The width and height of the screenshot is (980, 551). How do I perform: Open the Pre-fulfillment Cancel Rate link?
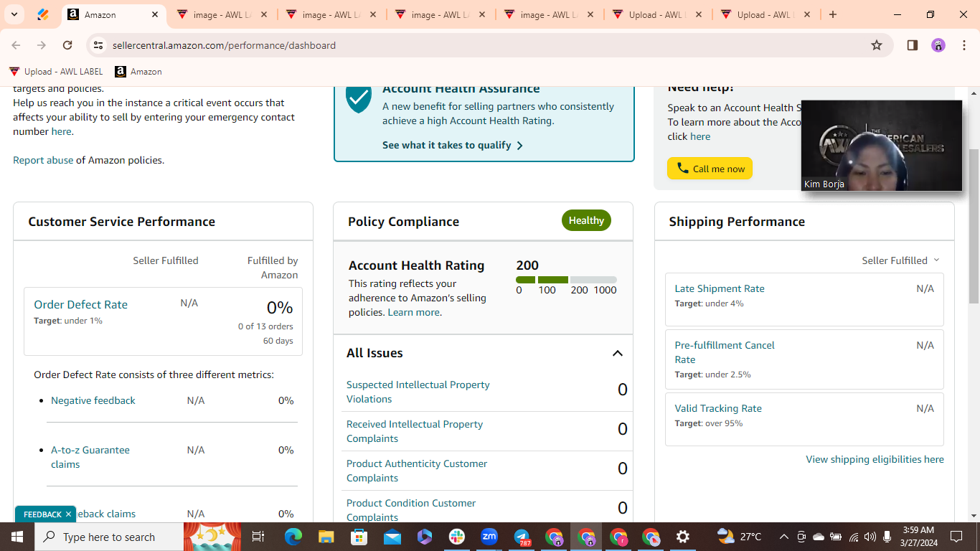tap(725, 352)
